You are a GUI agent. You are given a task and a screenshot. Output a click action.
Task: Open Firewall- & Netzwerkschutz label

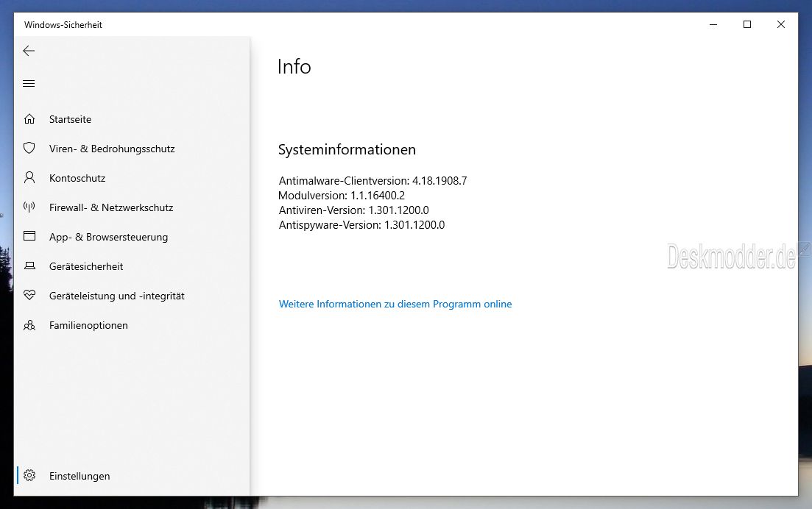coord(111,208)
